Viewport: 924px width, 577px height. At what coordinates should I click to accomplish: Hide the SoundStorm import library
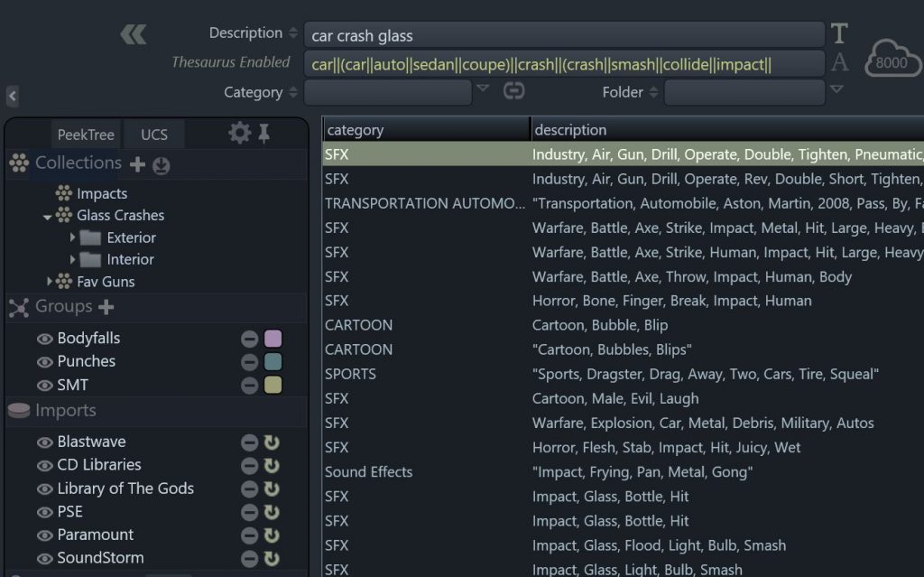tap(45, 556)
